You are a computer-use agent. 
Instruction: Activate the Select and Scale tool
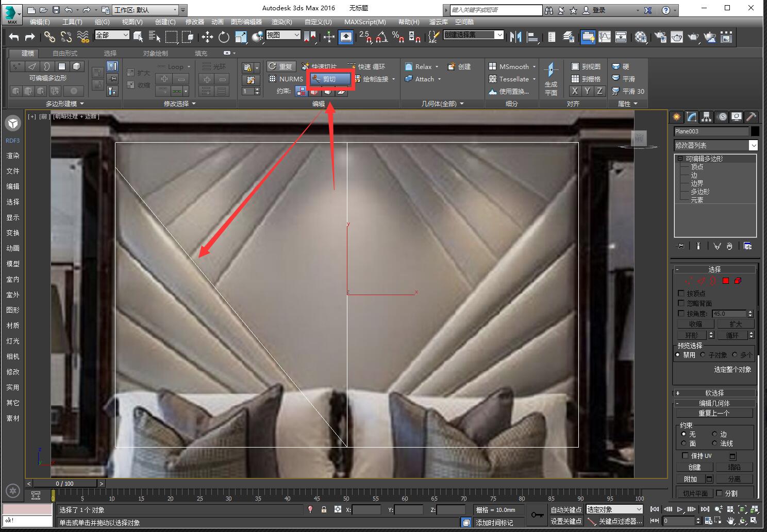tap(241, 37)
